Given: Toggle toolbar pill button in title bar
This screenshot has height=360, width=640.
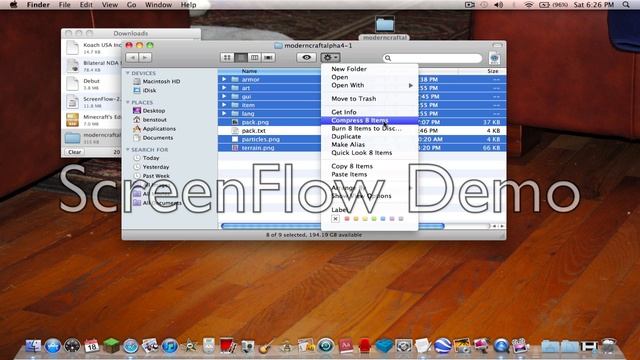Looking at the screenshot, I should pos(497,45).
